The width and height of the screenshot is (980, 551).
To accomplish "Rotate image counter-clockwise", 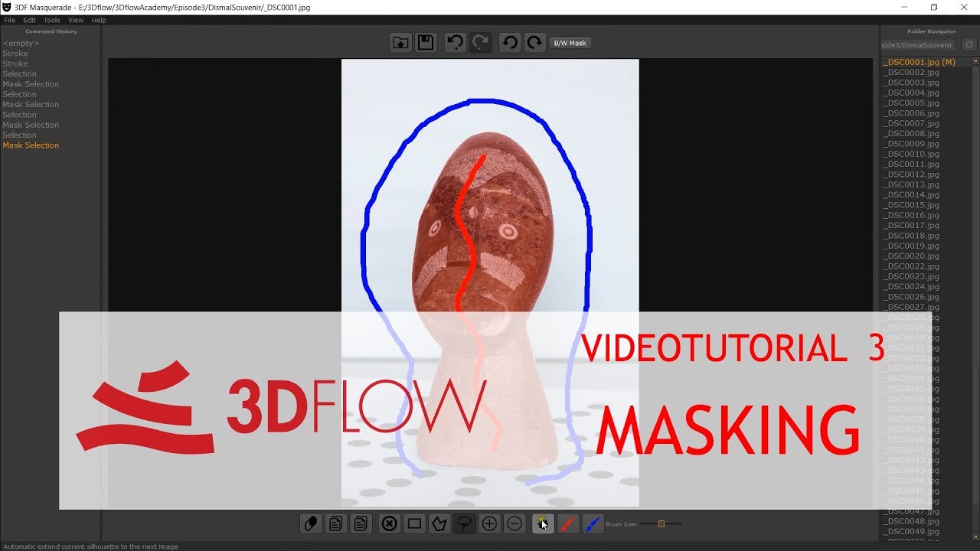I will tap(509, 43).
